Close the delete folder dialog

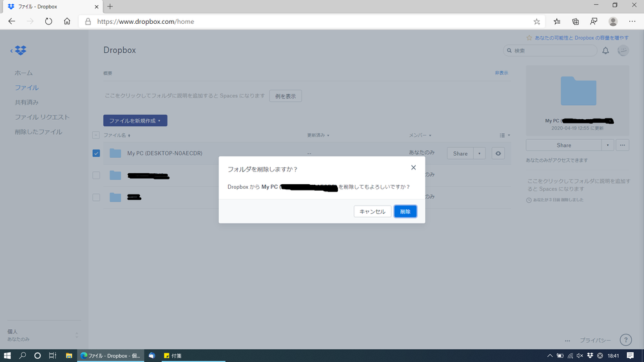413,167
